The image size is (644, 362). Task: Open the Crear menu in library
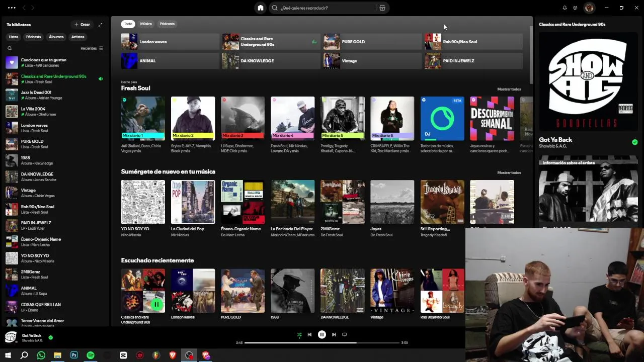pos(82,25)
